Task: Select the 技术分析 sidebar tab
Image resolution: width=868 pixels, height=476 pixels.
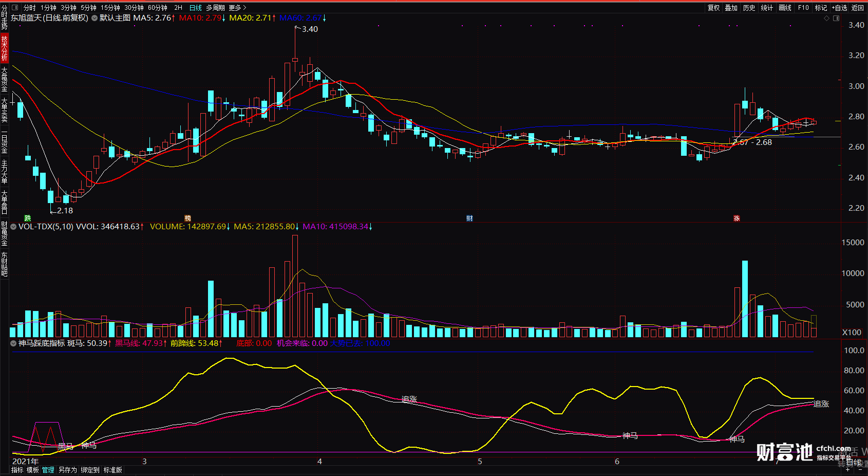Action: [4, 48]
